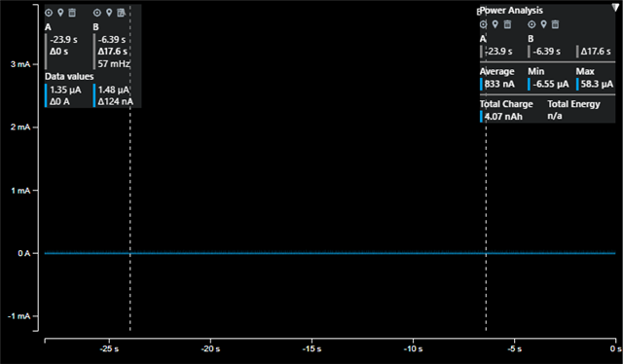Delete cursor A from Power Analysis panel

[507, 24]
